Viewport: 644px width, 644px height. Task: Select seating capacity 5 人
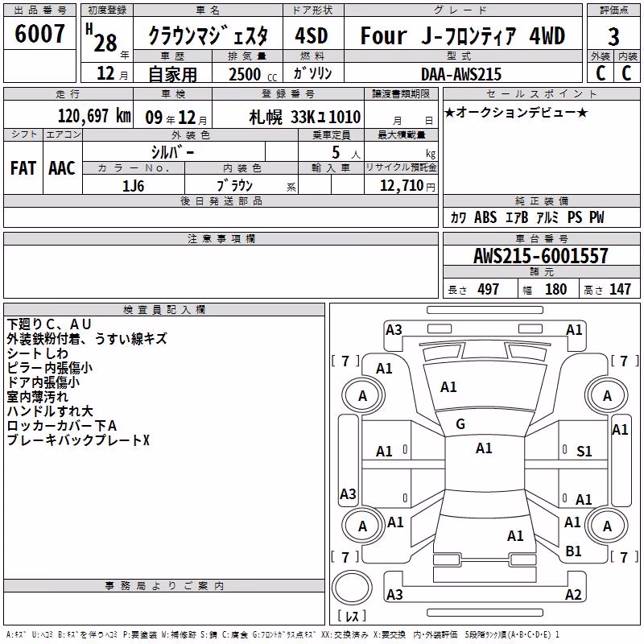(x=346, y=152)
